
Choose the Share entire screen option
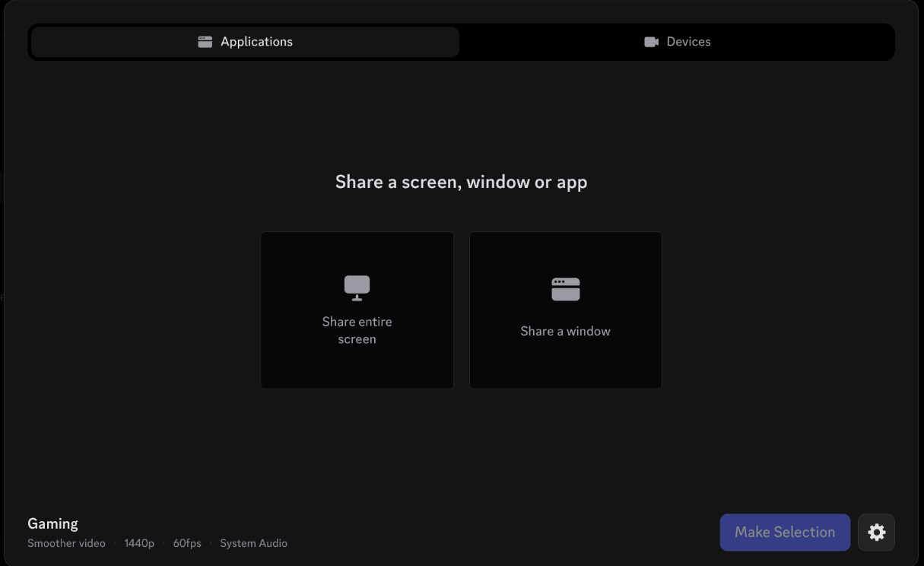pos(357,310)
